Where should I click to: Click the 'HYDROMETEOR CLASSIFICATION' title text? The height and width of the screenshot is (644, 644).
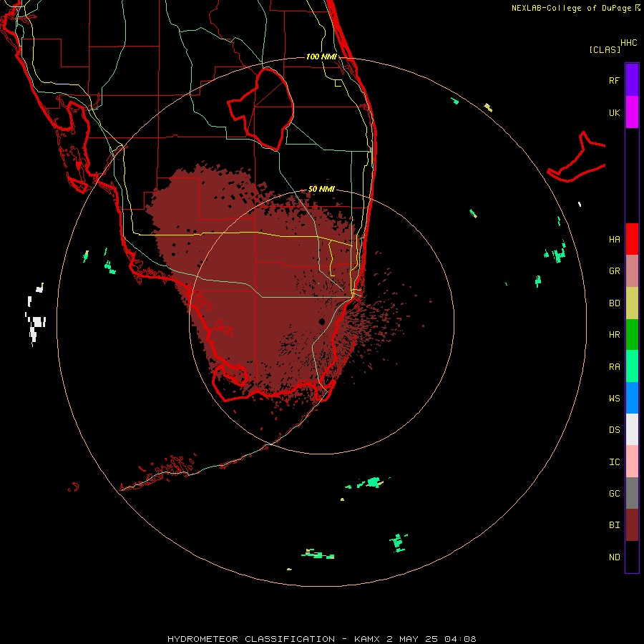click(x=251, y=639)
